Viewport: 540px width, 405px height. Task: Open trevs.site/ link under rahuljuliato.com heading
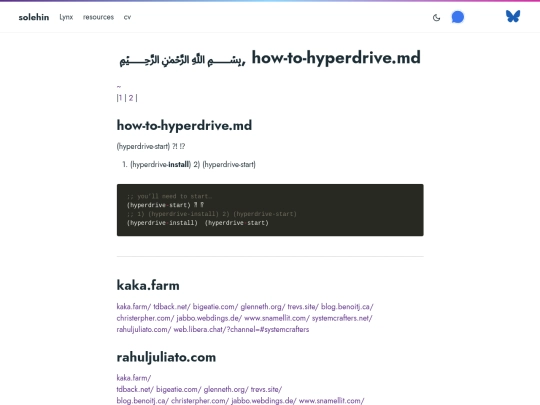266,389
